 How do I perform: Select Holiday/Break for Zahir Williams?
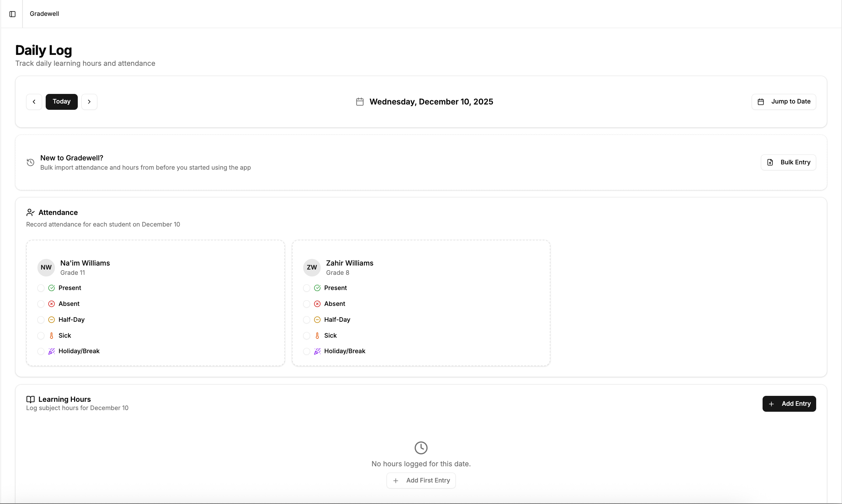coord(306,351)
